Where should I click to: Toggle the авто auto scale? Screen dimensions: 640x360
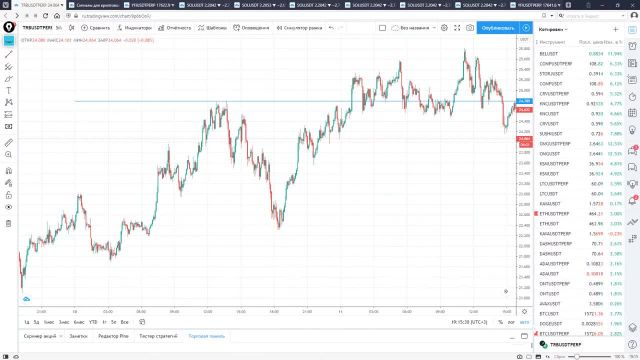[524, 322]
